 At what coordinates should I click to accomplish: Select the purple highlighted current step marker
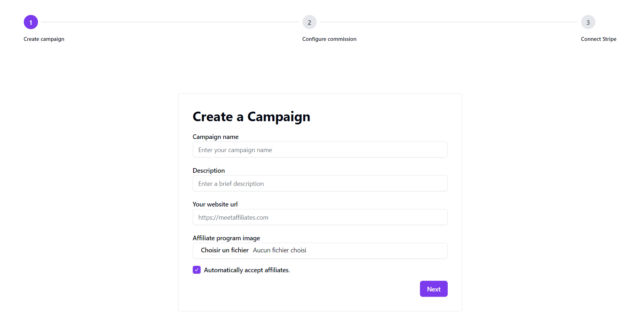coord(31,22)
